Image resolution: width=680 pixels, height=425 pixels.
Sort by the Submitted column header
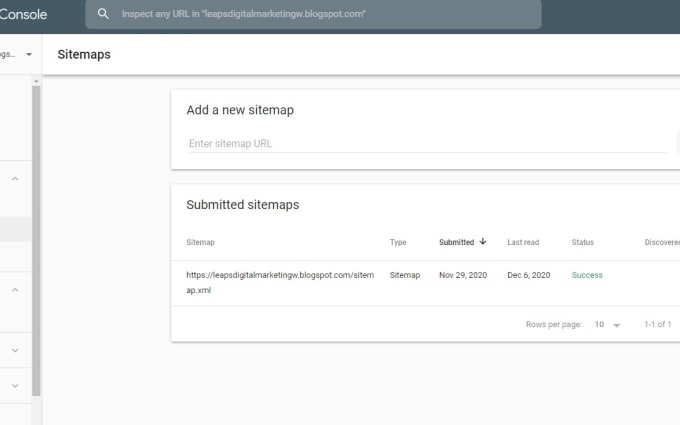pyautogui.click(x=456, y=242)
